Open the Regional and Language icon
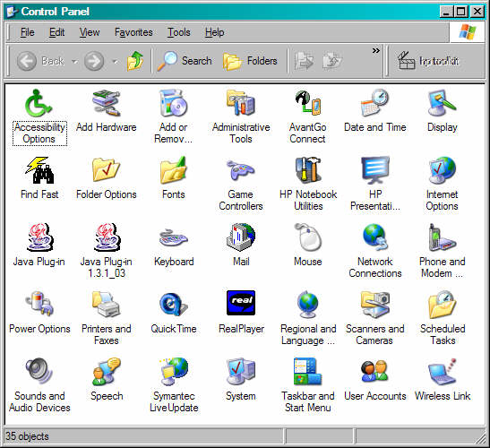Viewport: 490px width, 448px height. click(x=308, y=304)
